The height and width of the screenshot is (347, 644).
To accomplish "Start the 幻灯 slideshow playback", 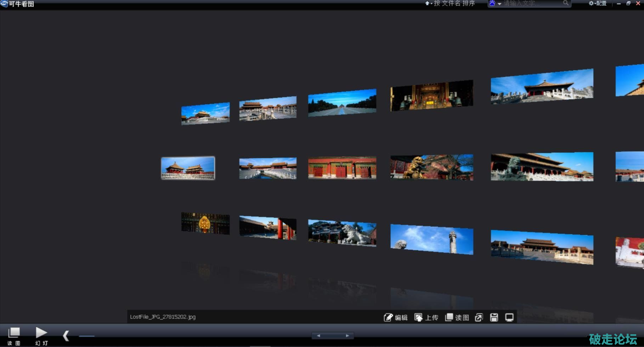I will [41, 335].
